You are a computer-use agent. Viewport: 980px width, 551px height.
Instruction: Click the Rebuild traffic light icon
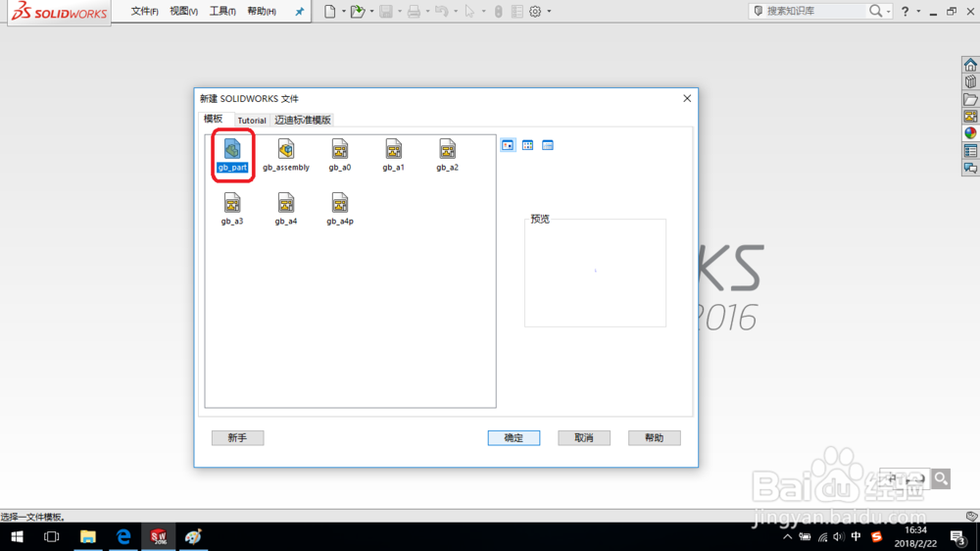498,11
